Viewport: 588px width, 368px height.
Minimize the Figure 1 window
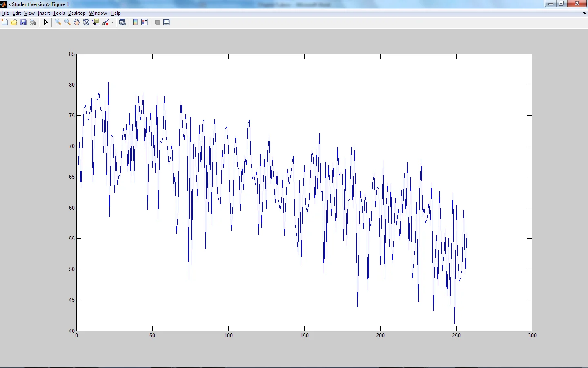click(550, 4)
